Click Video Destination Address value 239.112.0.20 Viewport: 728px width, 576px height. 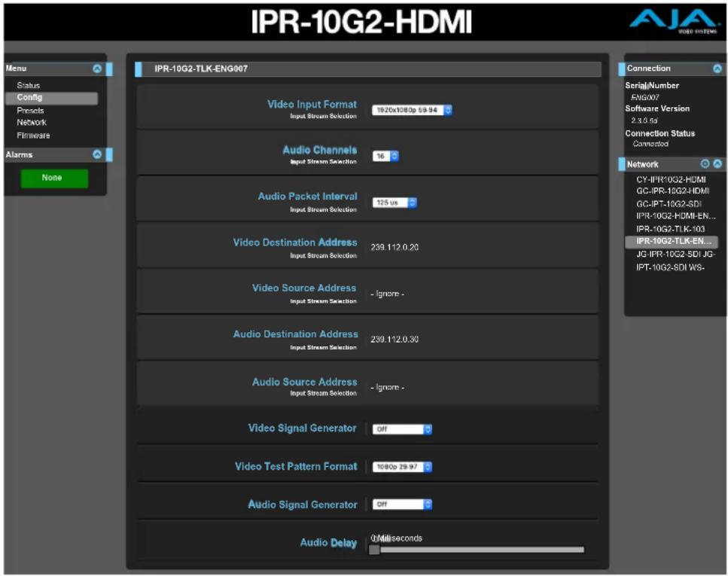pos(394,247)
